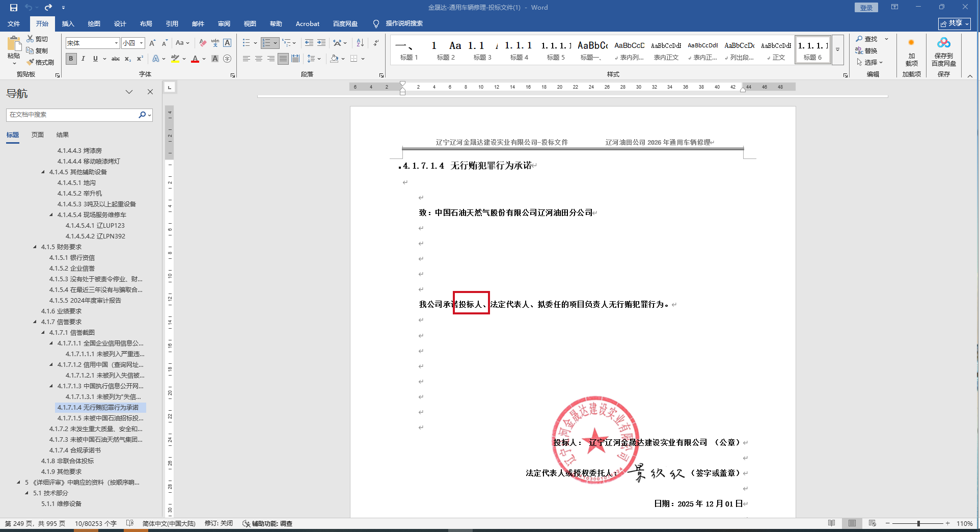Toggle bold formatting
The image size is (980, 532).
click(x=71, y=59)
